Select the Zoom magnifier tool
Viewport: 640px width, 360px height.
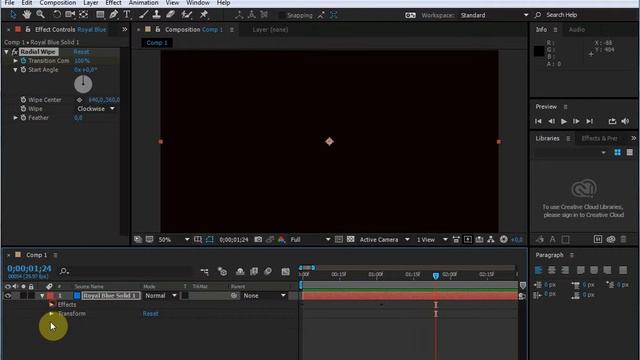pos(40,15)
